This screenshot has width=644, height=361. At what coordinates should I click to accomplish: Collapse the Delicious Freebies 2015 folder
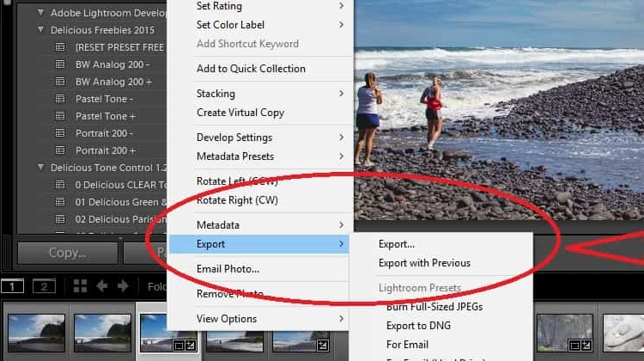point(40,30)
